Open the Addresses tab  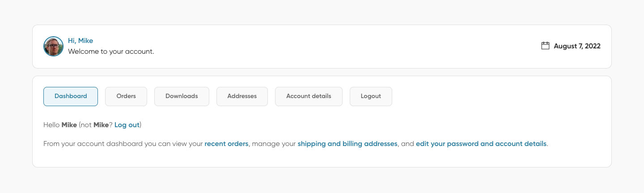(242, 96)
